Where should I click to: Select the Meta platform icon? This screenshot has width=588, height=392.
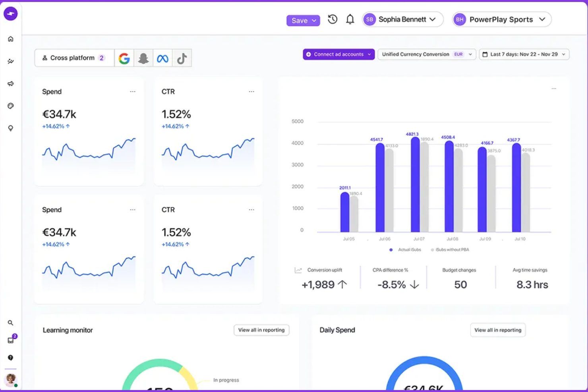(162, 58)
